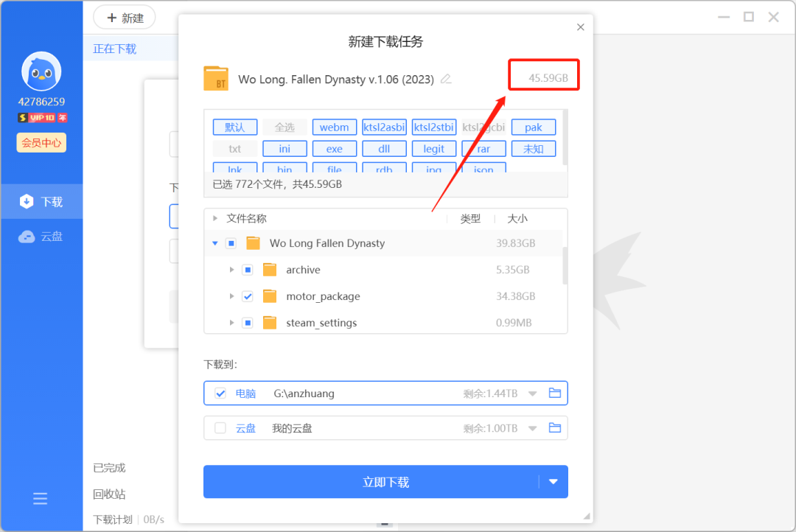This screenshot has width=796, height=532.
Task: Select the 默认 filter tag
Action: [235, 127]
